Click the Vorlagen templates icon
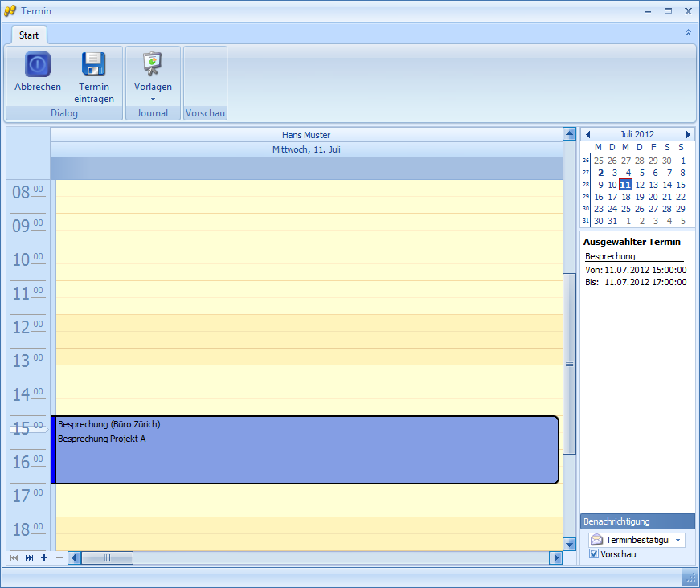This screenshot has width=700, height=588. click(x=153, y=64)
